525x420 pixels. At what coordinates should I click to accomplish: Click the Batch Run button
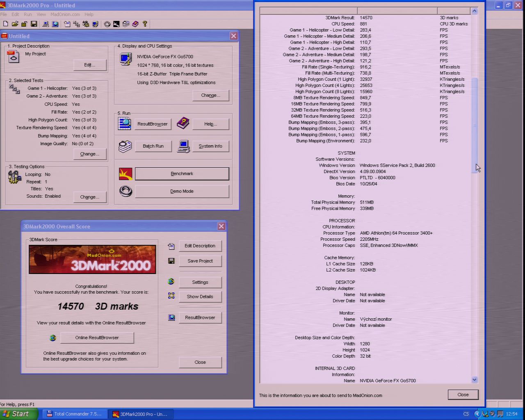[x=153, y=146]
